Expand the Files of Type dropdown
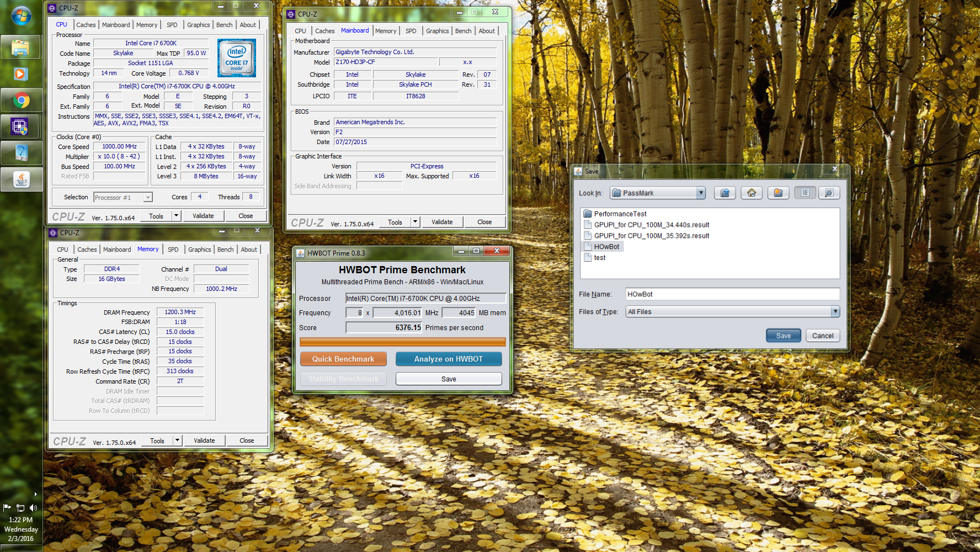980x552 pixels. 835,312
